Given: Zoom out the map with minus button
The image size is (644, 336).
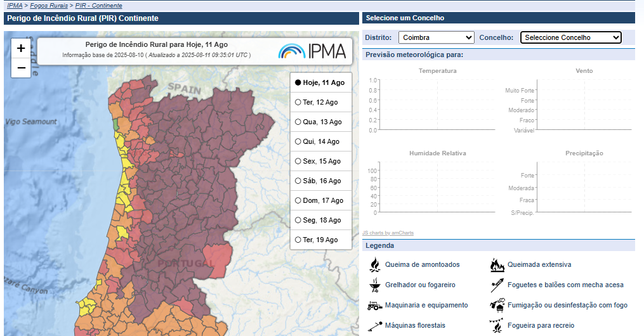Looking at the screenshot, I should pos(21,67).
